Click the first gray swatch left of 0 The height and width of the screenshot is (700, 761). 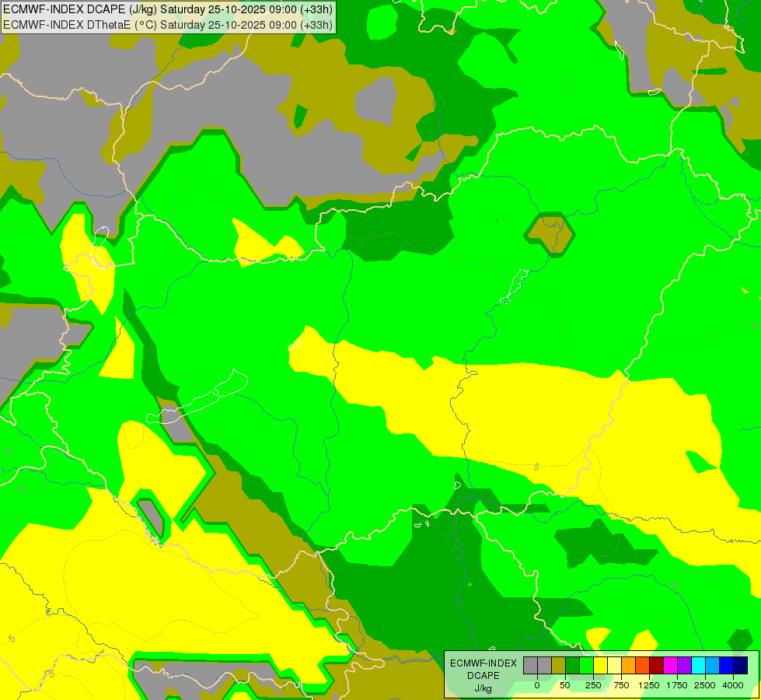click(x=530, y=665)
